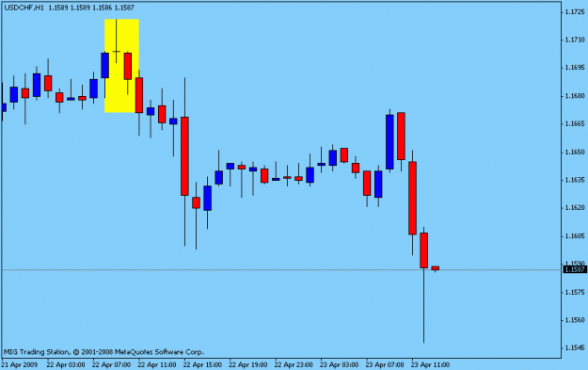
Task: Select the 22 Apr 03:00 time label
Action: (66, 364)
